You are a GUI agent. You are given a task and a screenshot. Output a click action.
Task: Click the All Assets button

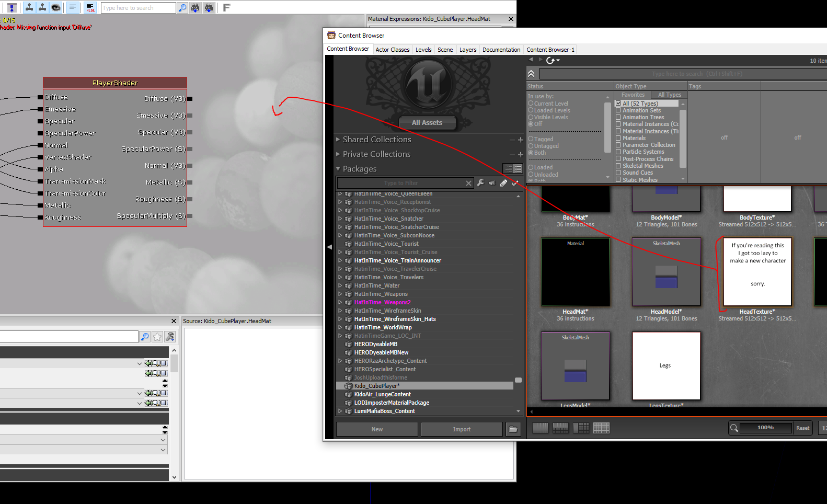click(x=427, y=122)
